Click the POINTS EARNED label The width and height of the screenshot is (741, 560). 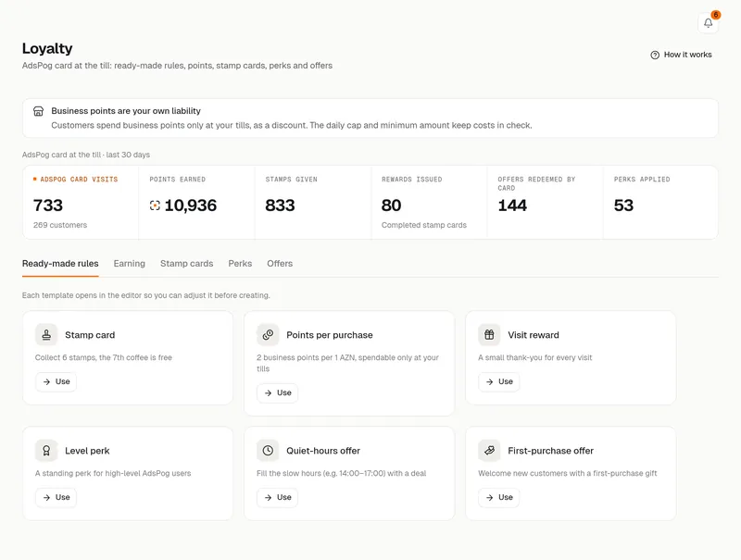point(177,180)
